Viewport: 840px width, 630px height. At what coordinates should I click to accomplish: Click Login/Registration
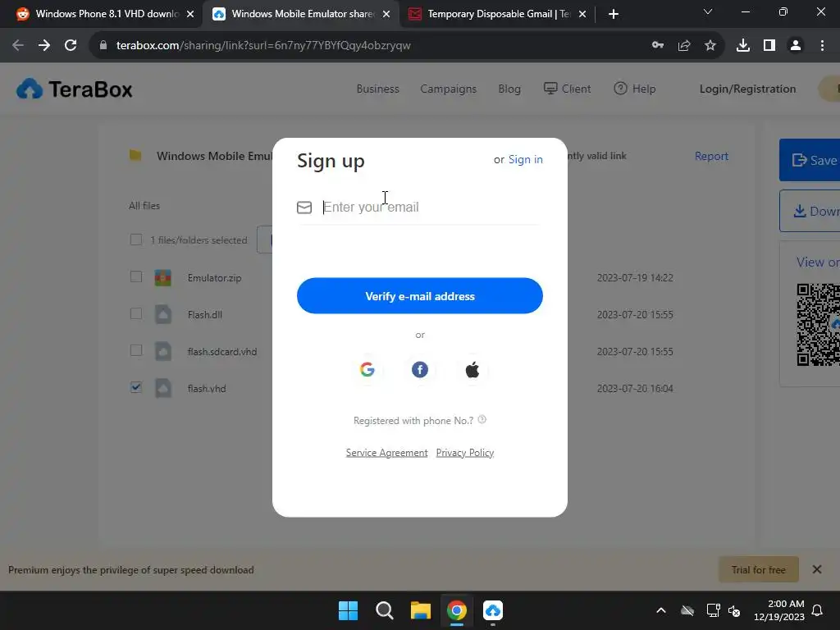tap(747, 89)
